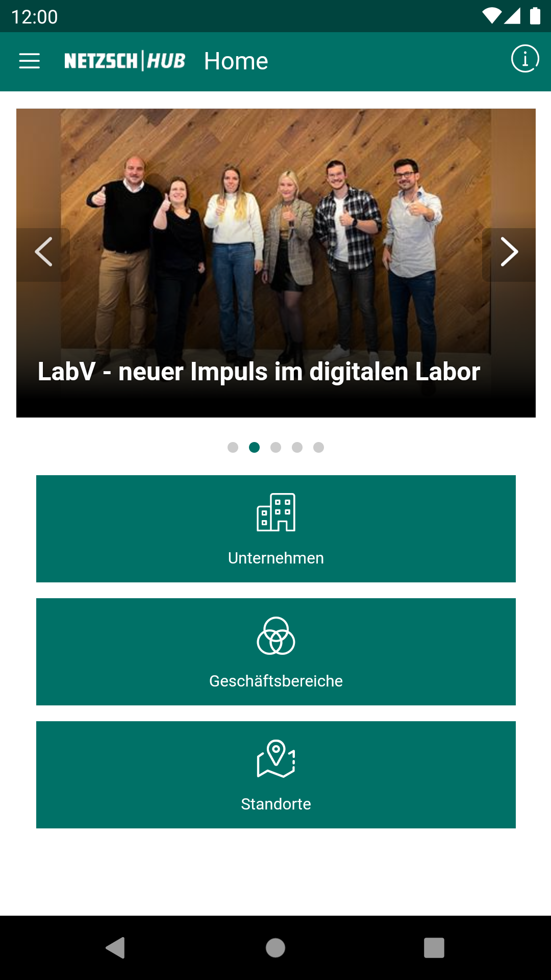Viewport: 551px width, 980px height.
Task: Select the first carousel dot
Action: tap(233, 447)
